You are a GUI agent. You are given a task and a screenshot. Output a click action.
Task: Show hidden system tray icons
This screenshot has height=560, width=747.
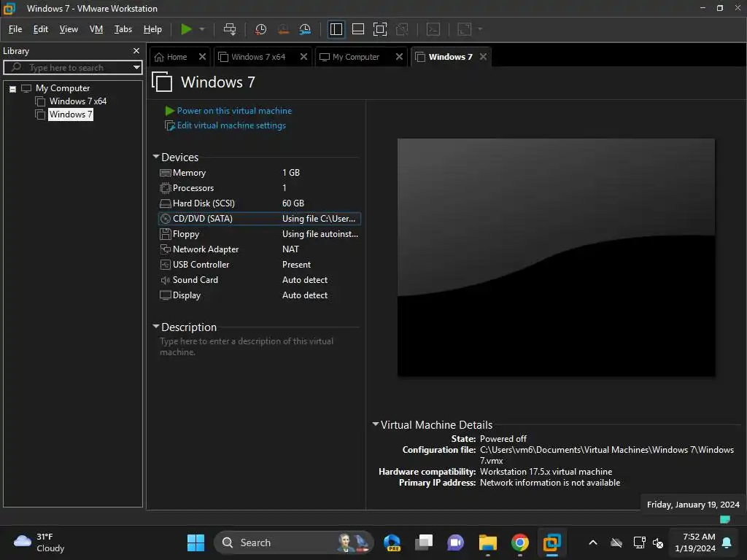(592, 542)
